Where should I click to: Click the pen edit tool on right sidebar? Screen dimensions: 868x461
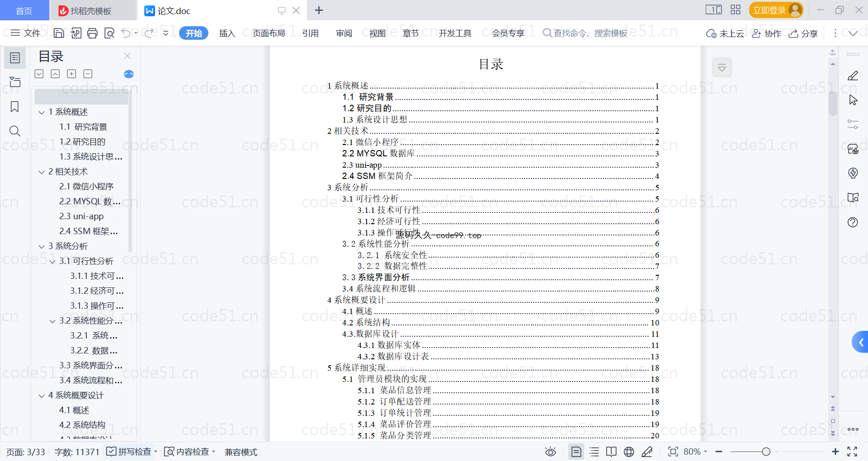click(x=853, y=75)
